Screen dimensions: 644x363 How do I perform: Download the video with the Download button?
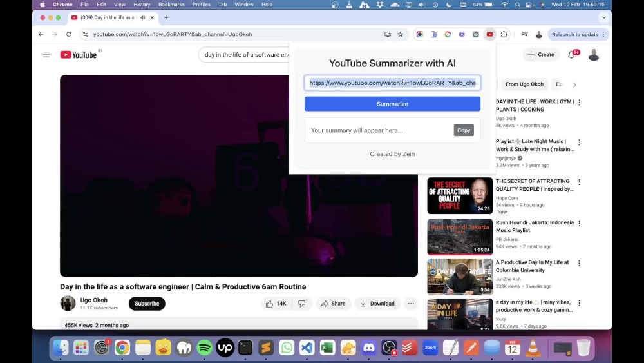(x=377, y=304)
